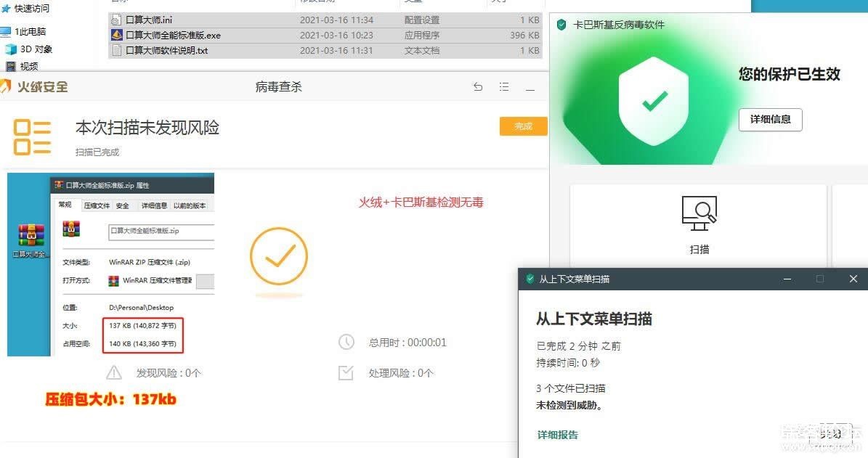Image resolution: width=868 pixels, height=458 pixels.
Task: Open 3D 对象 folder in sidebar
Action: [x=29, y=49]
